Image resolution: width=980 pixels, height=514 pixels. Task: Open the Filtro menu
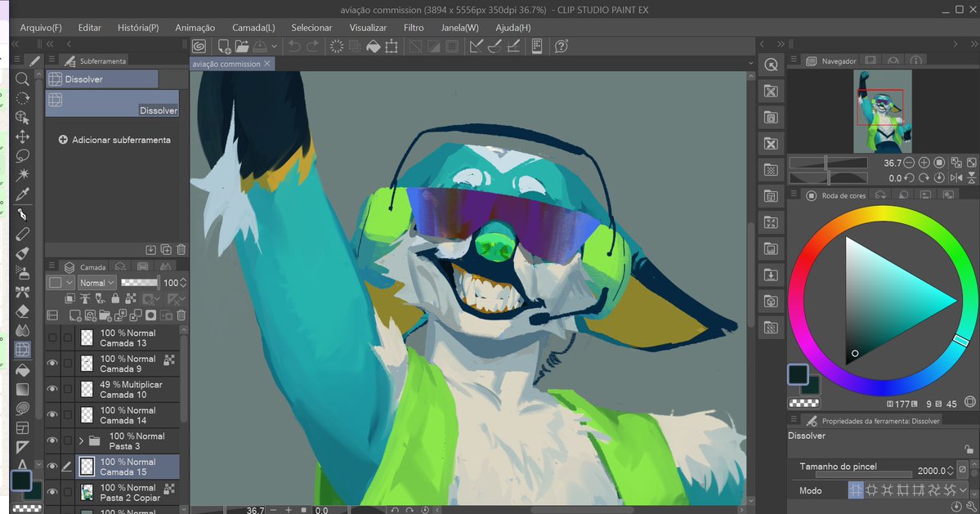413,28
